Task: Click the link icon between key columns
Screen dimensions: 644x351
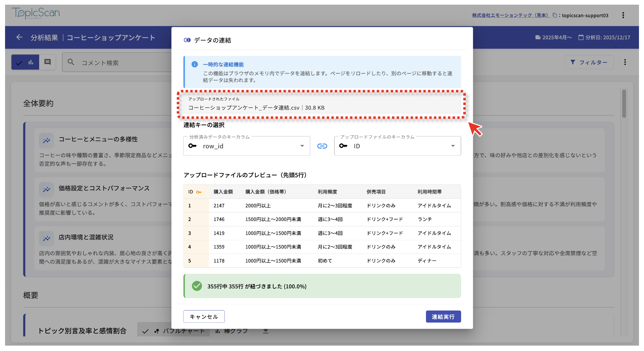Action: [x=322, y=146]
